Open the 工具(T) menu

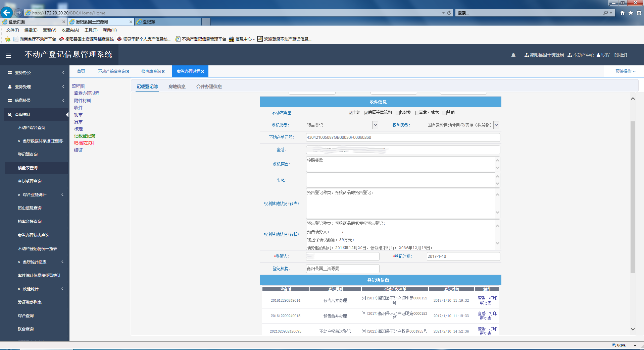coord(91,30)
